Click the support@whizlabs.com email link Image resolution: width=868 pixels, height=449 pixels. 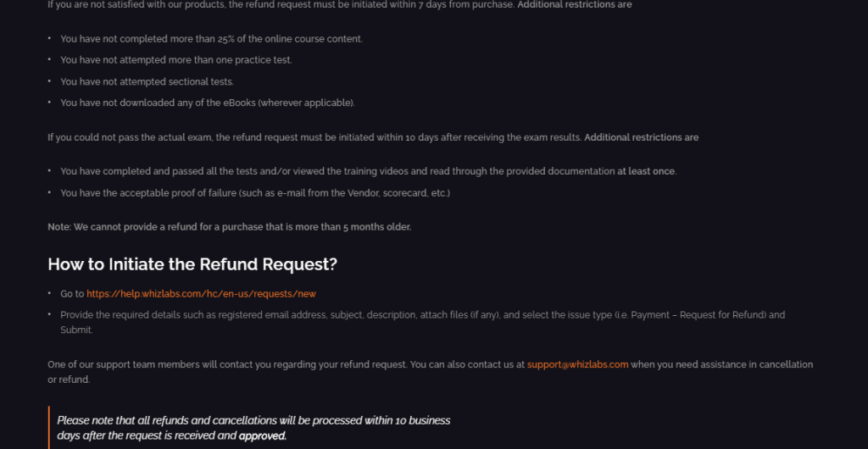coord(577,364)
